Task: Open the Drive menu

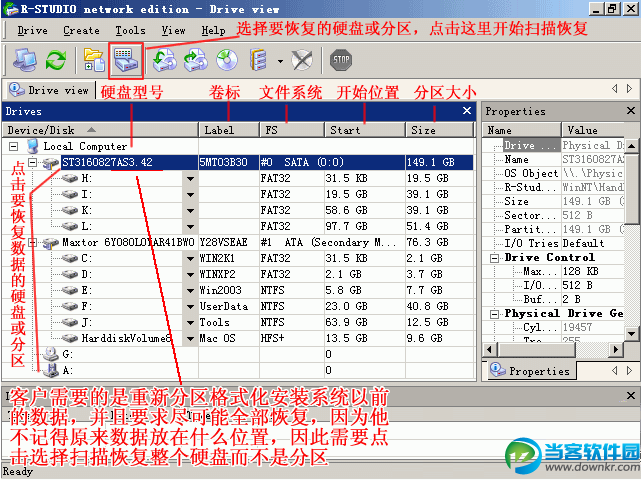Action: tap(32, 31)
